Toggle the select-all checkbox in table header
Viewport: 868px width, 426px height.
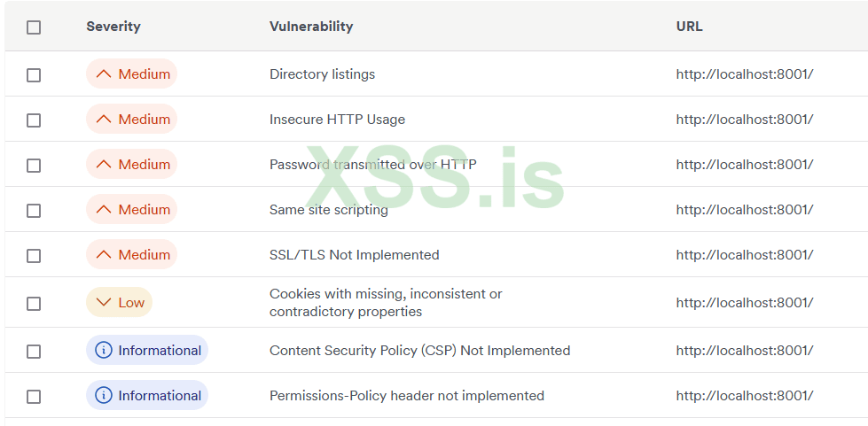34,27
